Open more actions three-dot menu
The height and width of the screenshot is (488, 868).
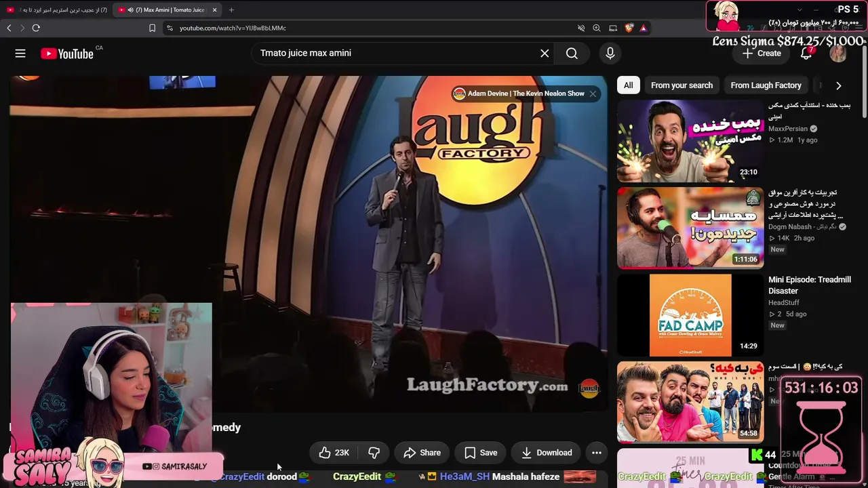(x=597, y=453)
